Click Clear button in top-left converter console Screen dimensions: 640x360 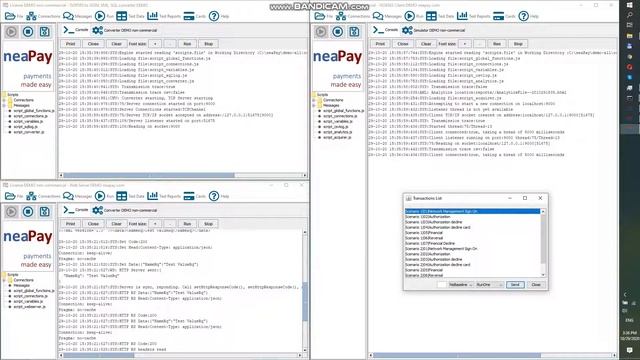[116, 44]
